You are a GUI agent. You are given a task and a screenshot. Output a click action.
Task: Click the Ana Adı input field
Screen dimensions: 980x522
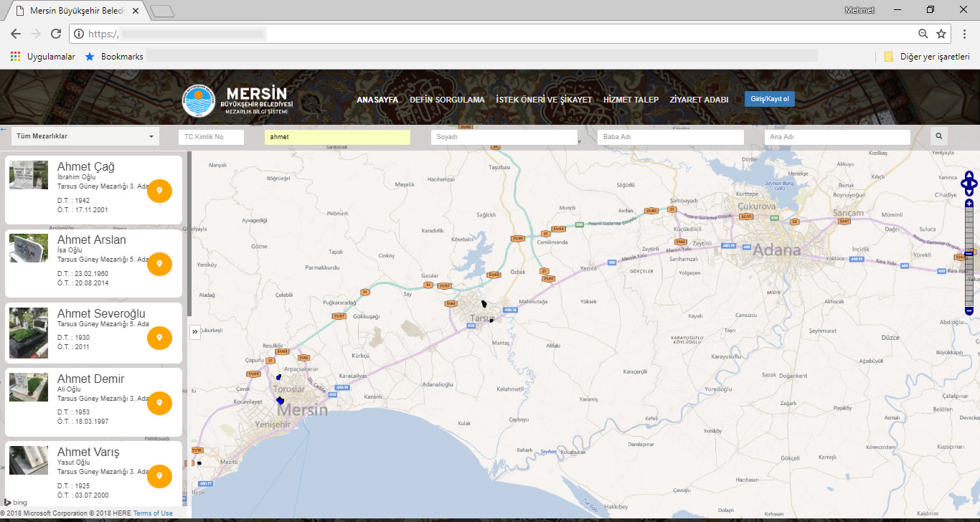tap(837, 137)
